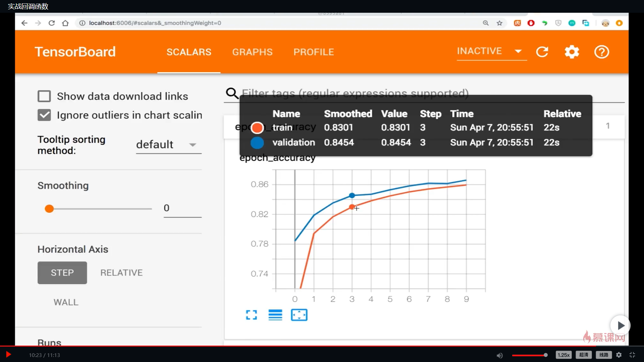Click the TensorBoard logo title
644x362 pixels.
pyautogui.click(x=75, y=52)
